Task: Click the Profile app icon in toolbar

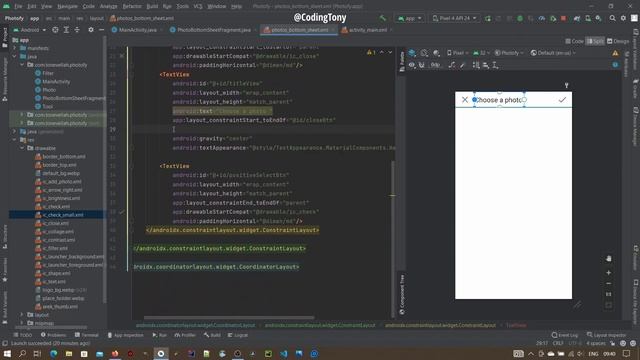Action: (x=542, y=18)
